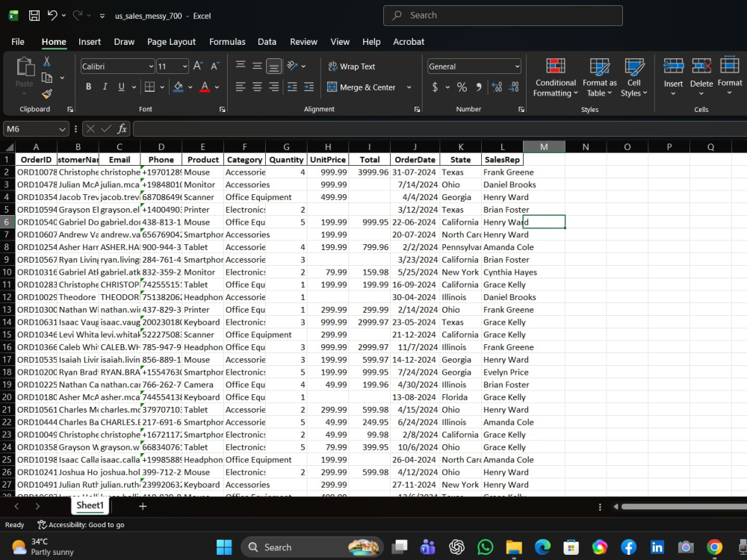Viewport: 747px width, 560px height.
Task: Click the Accounting Number Format dollar icon
Action: pos(435,87)
